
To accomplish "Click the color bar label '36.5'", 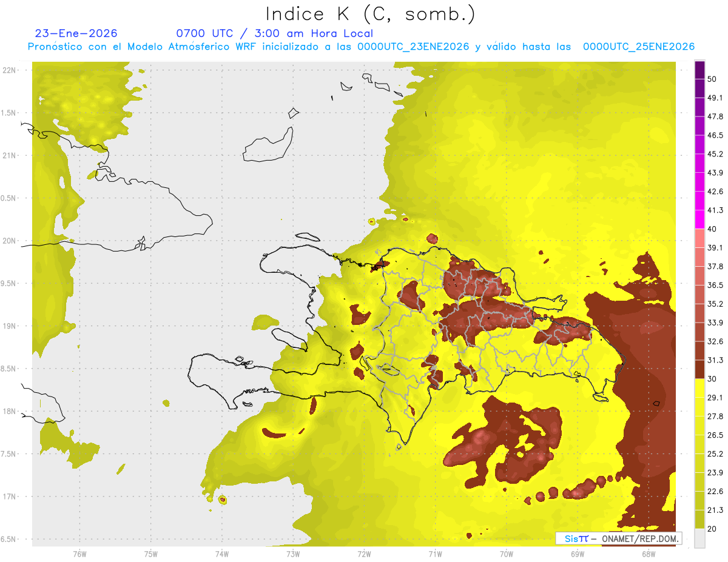I will click(x=715, y=286).
